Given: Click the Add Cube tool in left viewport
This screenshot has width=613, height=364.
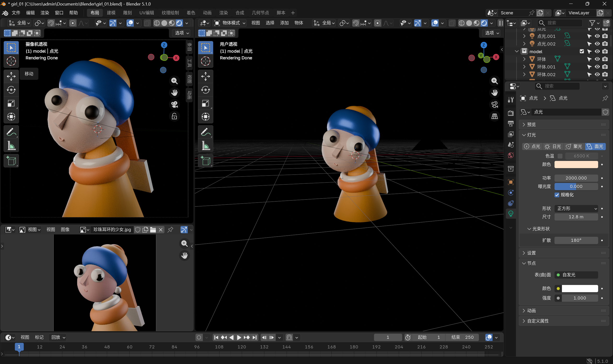Looking at the screenshot, I should [11, 161].
